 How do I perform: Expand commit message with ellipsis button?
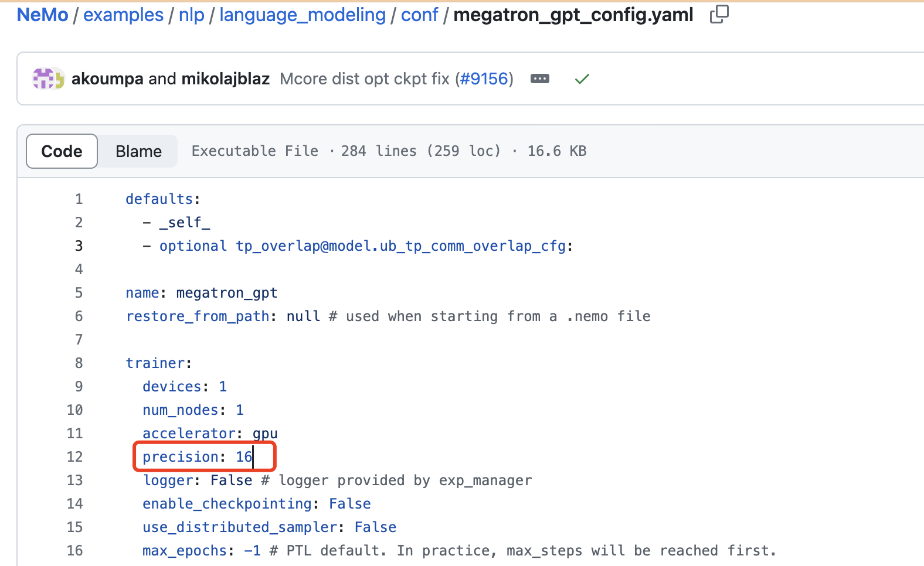(x=540, y=79)
